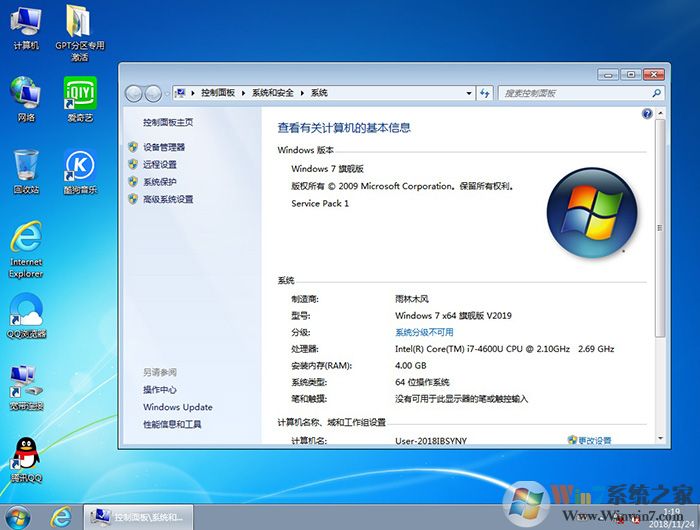Open 高级系统设置 link

[x=168, y=200]
